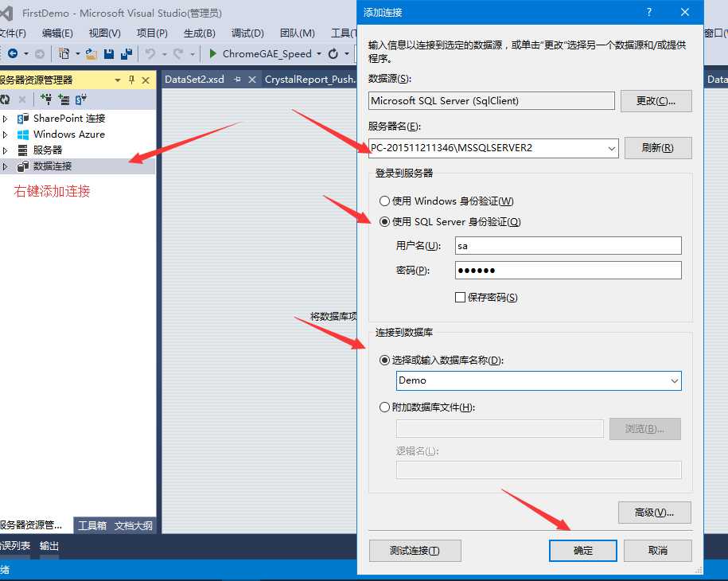Open the 服务器名 server name dropdown
The image size is (728, 581).
[612, 149]
